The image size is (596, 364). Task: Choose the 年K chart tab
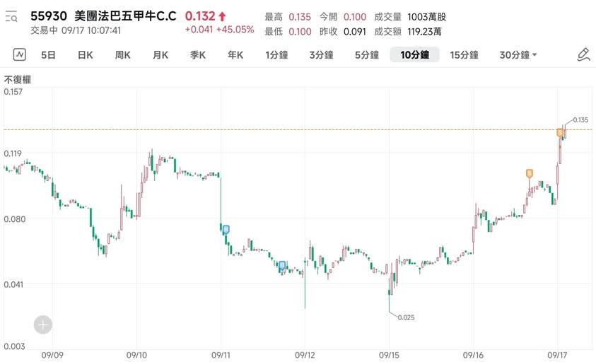pos(235,54)
